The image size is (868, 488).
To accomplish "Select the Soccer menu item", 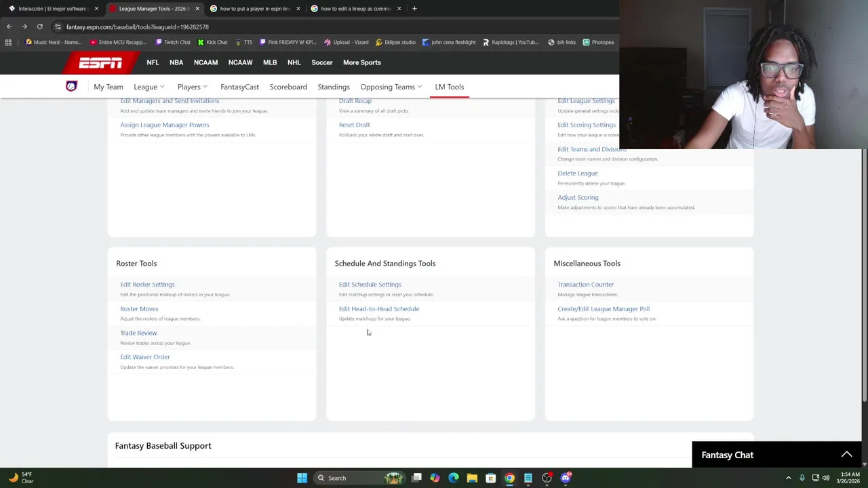I will tap(322, 62).
